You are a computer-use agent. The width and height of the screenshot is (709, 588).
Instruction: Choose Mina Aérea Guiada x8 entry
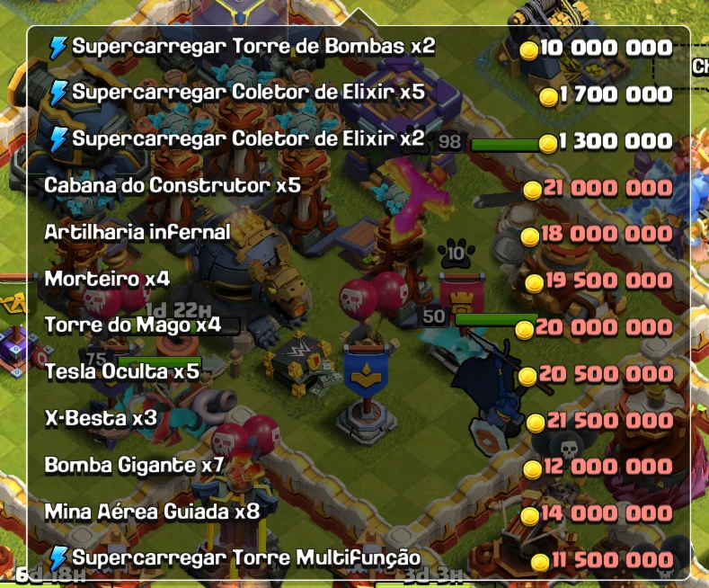[359, 512]
